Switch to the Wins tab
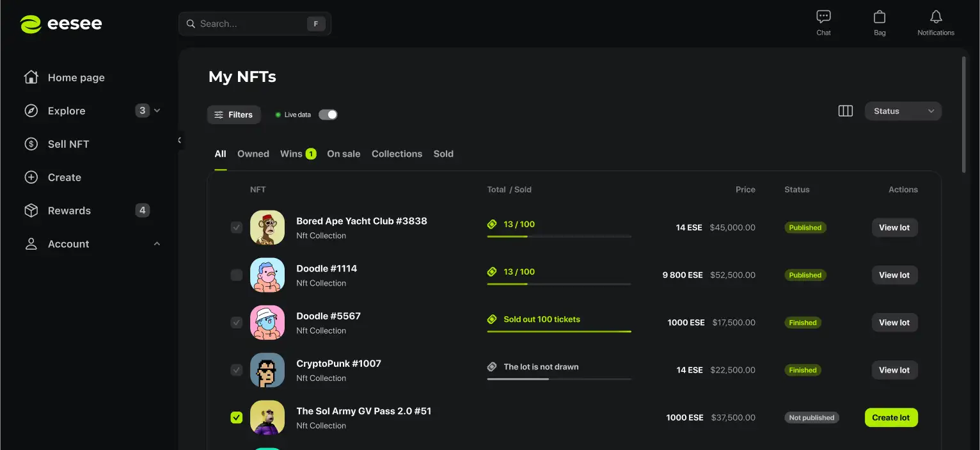Image resolution: width=980 pixels, height=450 pixels. (292, 154)
